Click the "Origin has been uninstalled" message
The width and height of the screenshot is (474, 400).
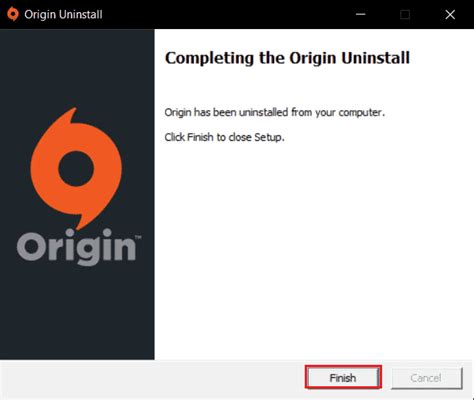(x=275, y=112)
